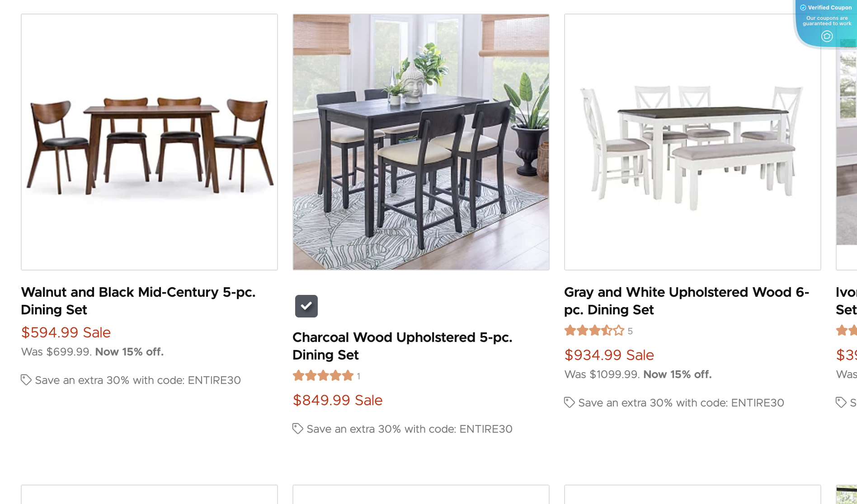View the Walnut dining set product image
The height and width of the screenshot is (504, 857).
pos(149,142)
